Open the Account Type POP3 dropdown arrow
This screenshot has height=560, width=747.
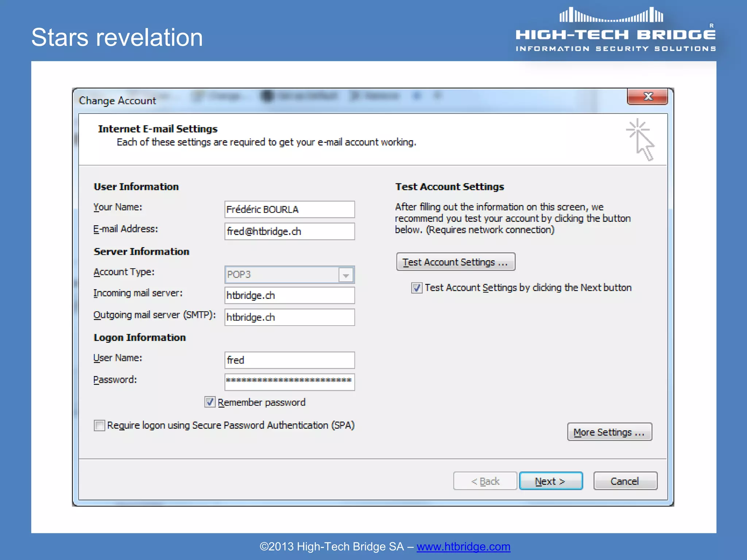coord(346,275)
